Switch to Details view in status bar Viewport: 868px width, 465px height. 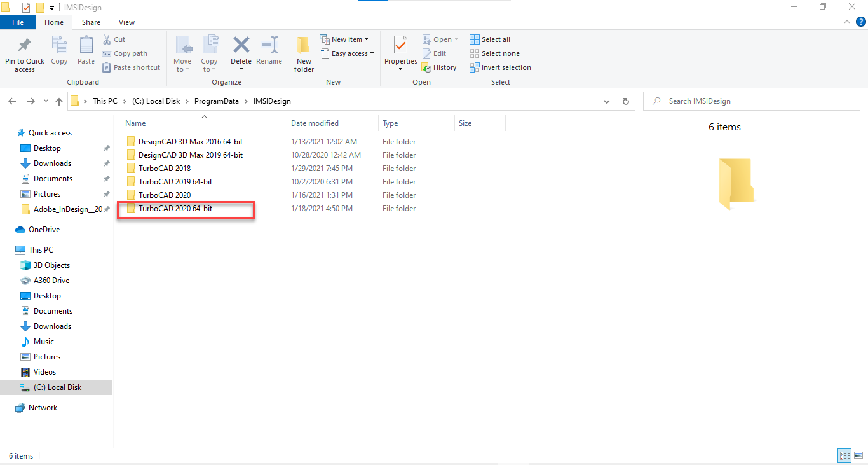(844, 455)
